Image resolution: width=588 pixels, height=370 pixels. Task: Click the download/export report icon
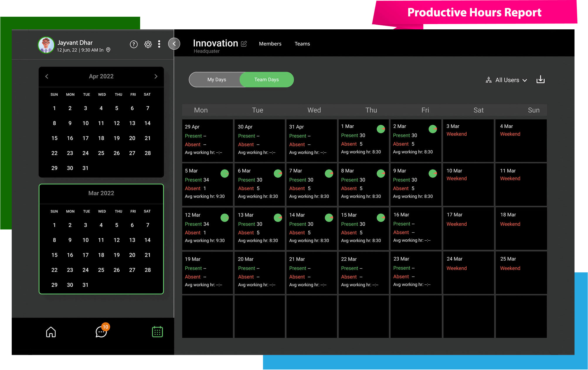pos(541,80)
